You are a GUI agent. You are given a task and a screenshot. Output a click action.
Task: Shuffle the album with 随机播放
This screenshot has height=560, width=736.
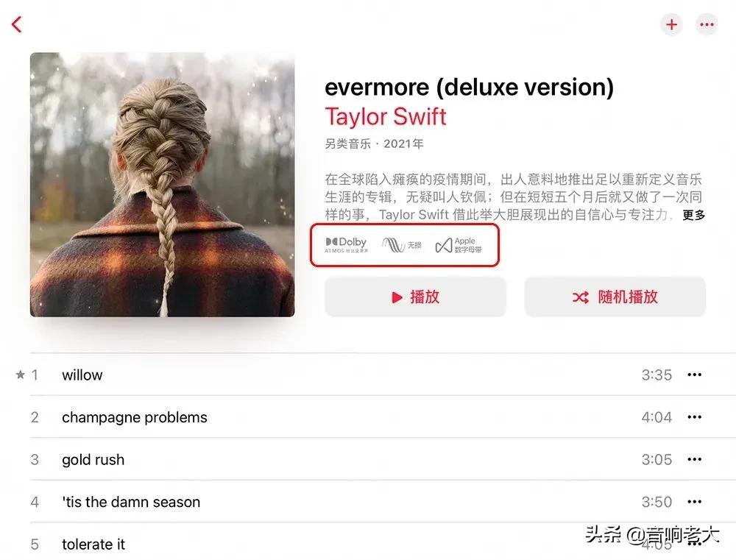tap(615, 297)
